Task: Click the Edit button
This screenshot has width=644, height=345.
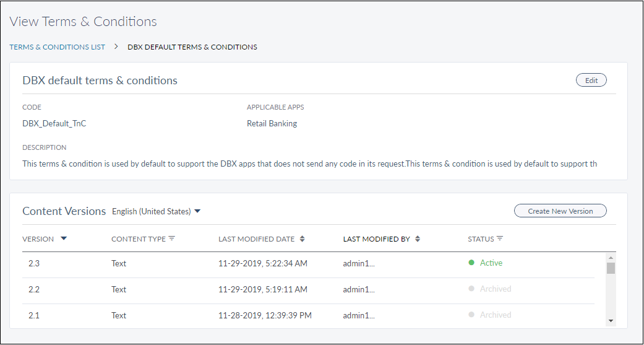Action: [591, 81]
